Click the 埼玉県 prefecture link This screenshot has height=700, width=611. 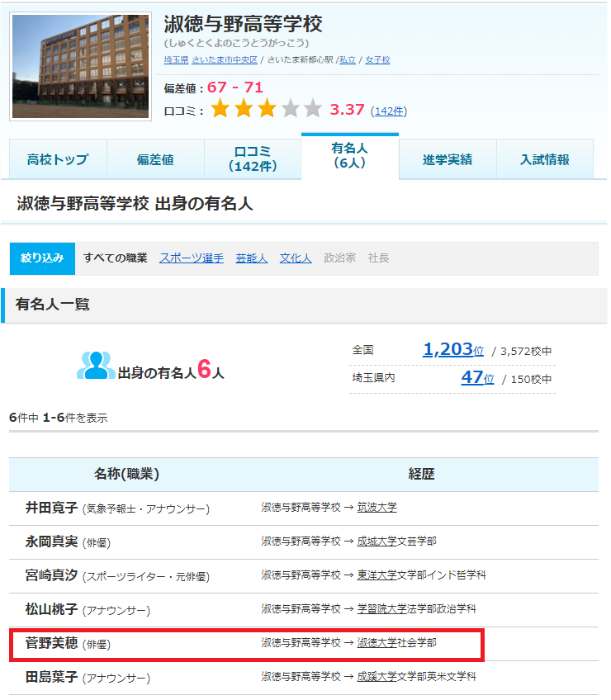(176, 60)
